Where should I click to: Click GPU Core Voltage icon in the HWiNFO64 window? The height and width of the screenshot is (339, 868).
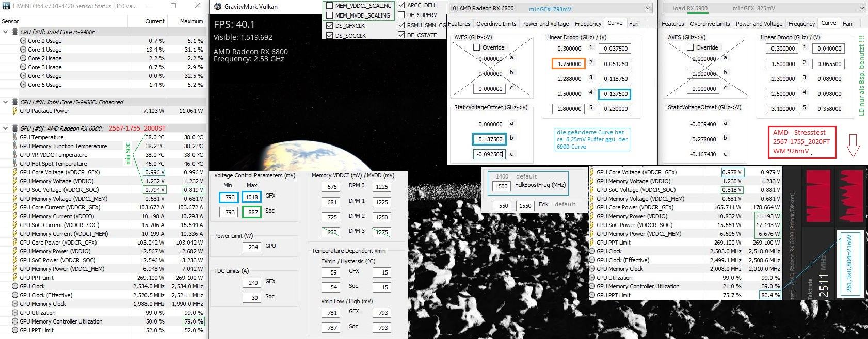tap(15, 172)
